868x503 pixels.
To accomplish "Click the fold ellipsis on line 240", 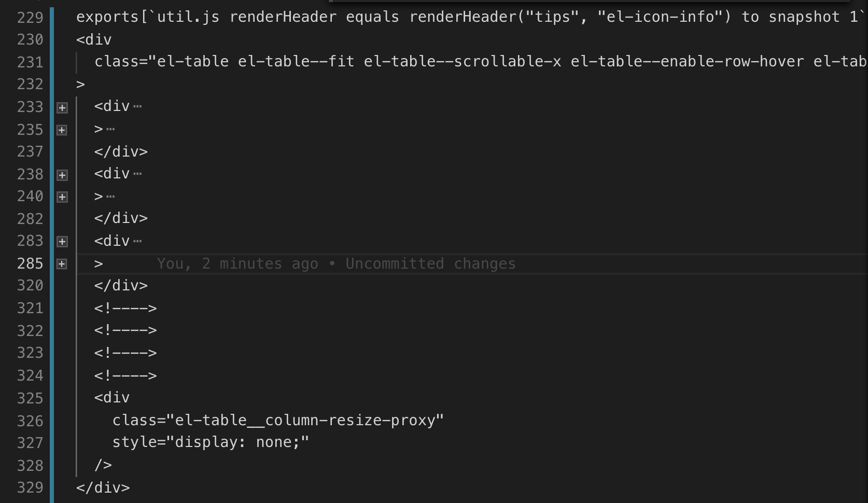I will (x=110, y=197).
